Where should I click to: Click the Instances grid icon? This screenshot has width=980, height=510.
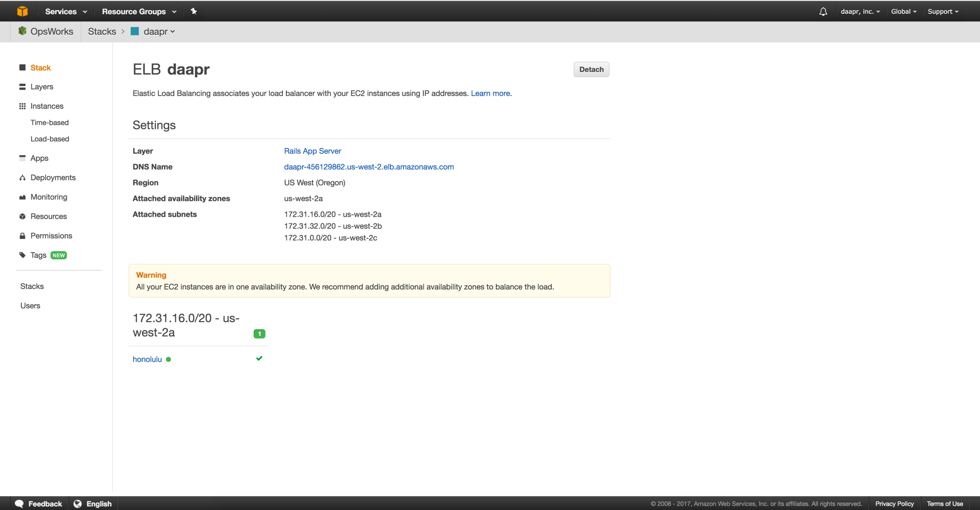(x=22, y=106)
